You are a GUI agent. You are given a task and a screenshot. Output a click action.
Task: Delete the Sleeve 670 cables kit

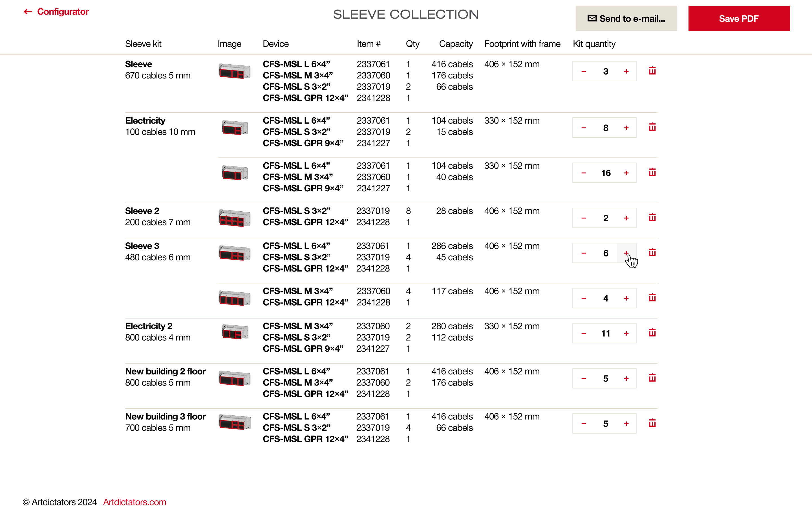(652, 71)
